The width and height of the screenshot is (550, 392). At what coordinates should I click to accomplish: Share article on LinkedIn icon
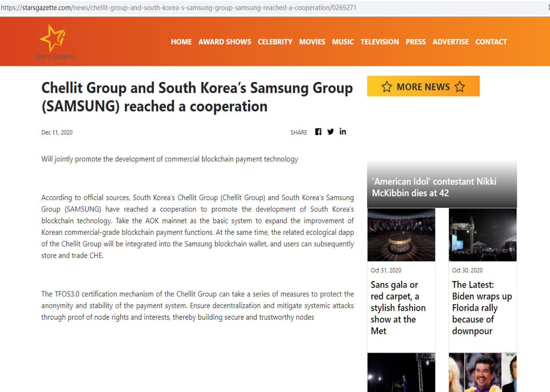click(x=343, y=131)
